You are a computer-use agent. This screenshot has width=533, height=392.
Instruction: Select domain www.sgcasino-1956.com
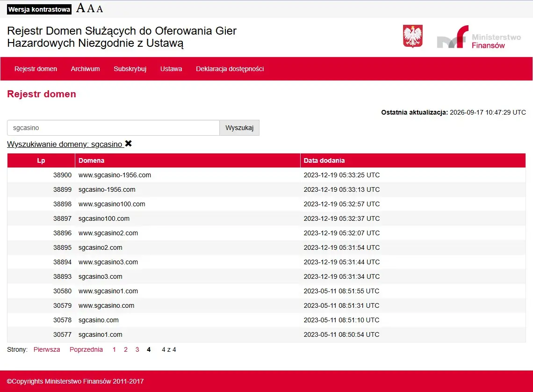pos(115,175)
